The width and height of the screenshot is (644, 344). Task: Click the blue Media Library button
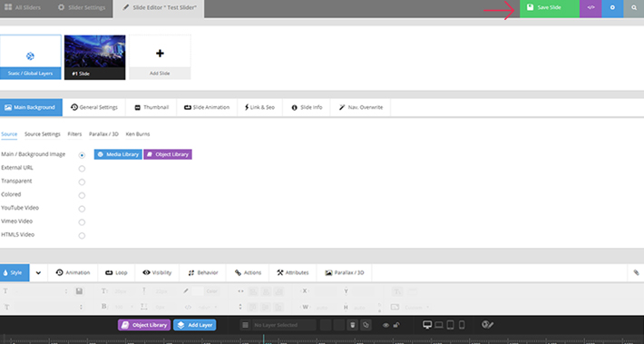(x=118, y=154)
